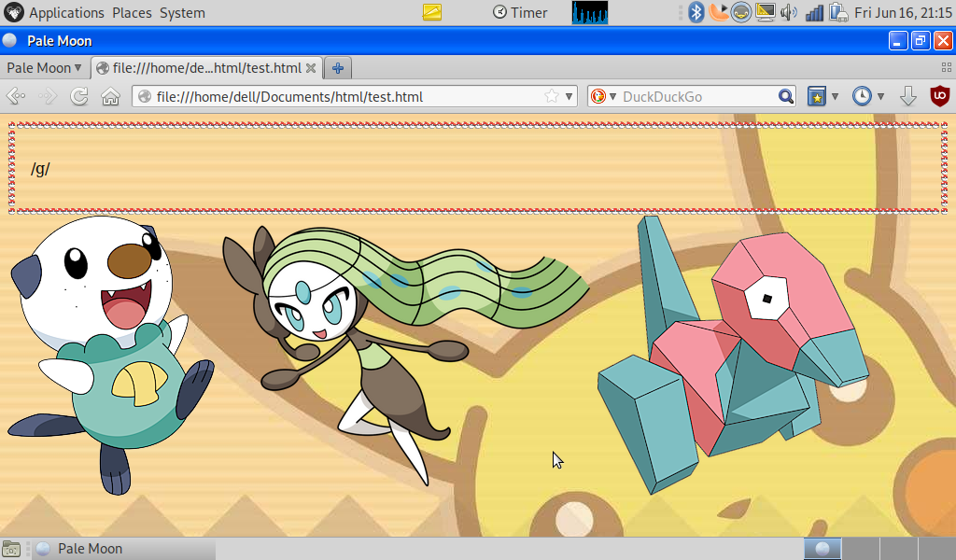This screenshot has height=560, width=956.
Task: Open the display settings tray icon
Action: pyautogui.click(x=766, y=12)
